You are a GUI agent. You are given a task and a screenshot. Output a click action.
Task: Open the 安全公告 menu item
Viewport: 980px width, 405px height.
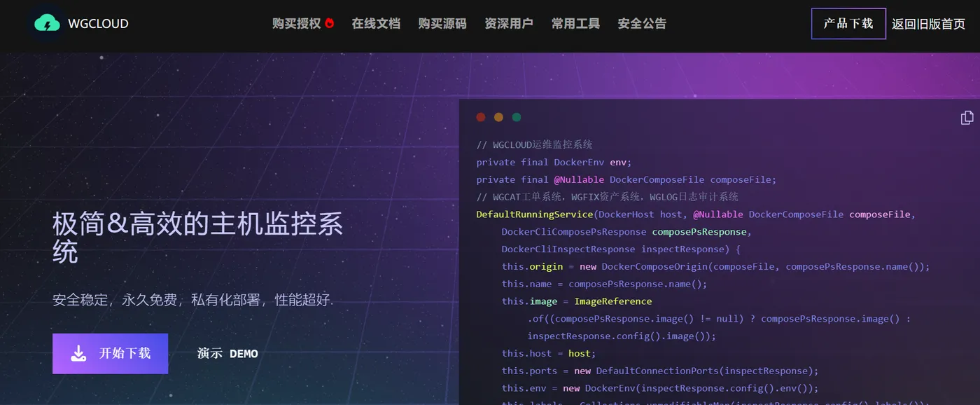pos(642,24)
